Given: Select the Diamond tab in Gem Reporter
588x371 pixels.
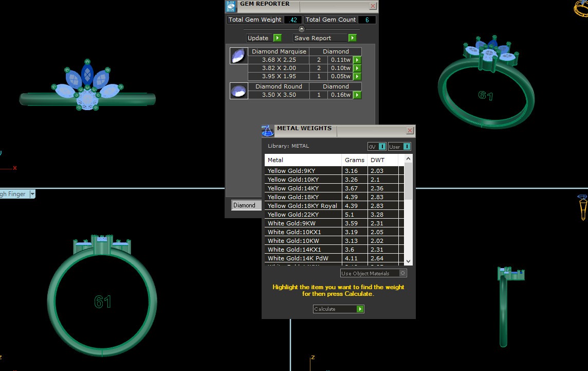Looking at the screenshot, I should pos(244,205).
